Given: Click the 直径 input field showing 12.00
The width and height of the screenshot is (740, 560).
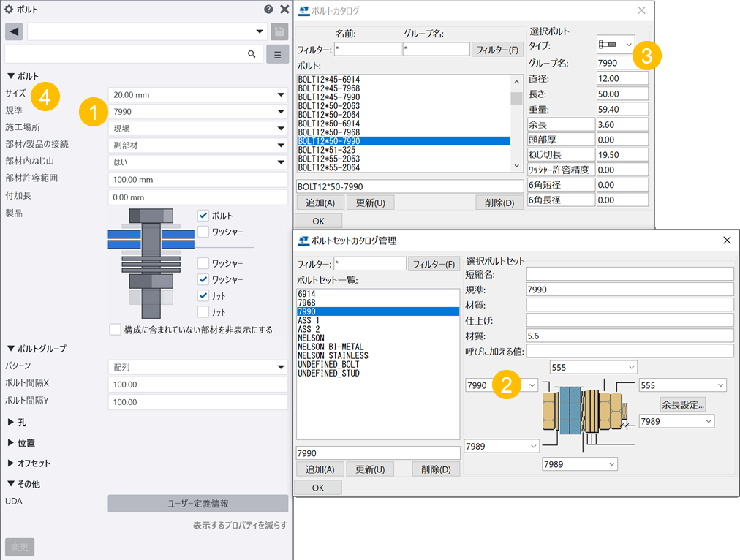Looking at the screenshot, I should point(622,78).
